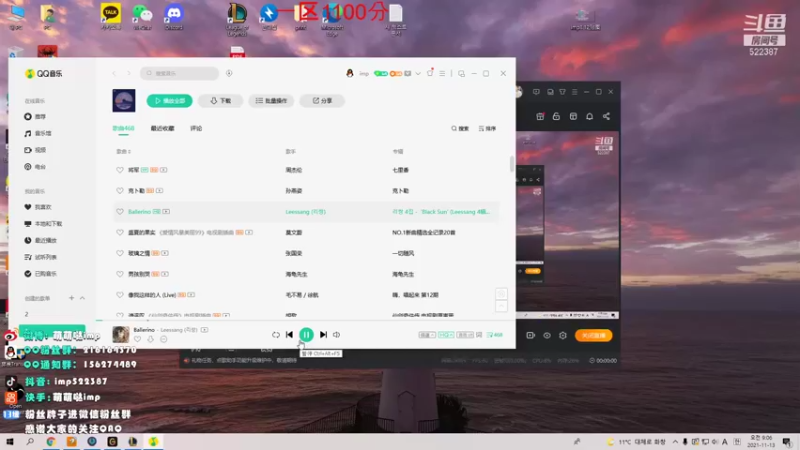The image size is (800, 450).
Task: Add a new playlist with plus icon
Action: [71, 298]
